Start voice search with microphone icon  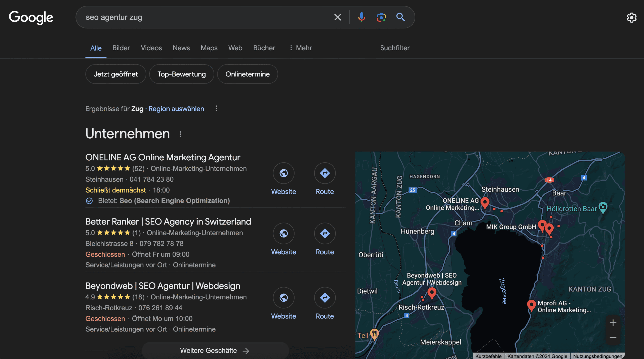(361, 17)
